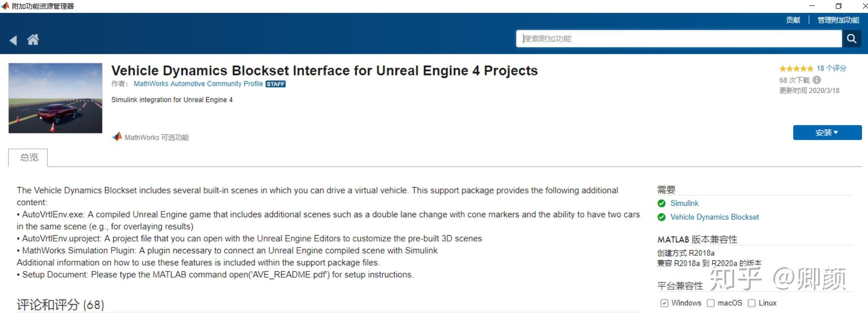Expand the 安装 install dropdown

pos(827,132)
